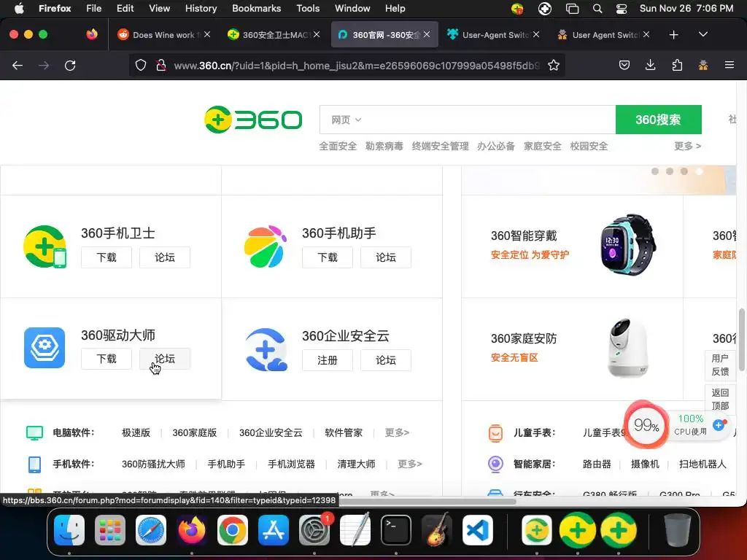Click the insecure connection lock icon
Image resolution: width=747 pixels, height=560 pixels.
pos(161,65)
